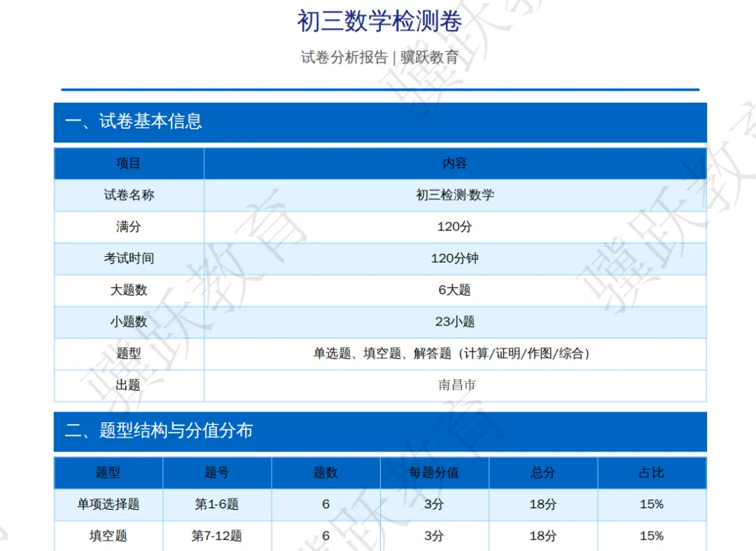The image size is (756, 551).
Task: Select the 15% cell in 占比 column
Action: (650, 504)
